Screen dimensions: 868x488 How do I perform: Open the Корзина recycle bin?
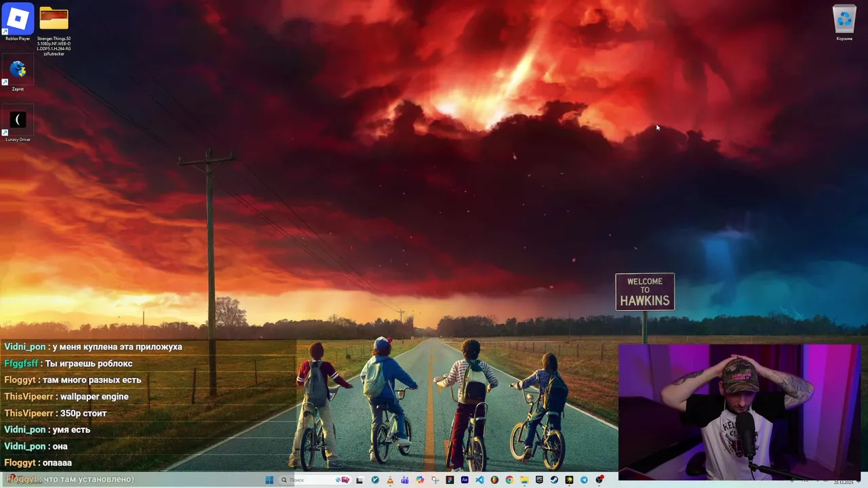[844, 24]
